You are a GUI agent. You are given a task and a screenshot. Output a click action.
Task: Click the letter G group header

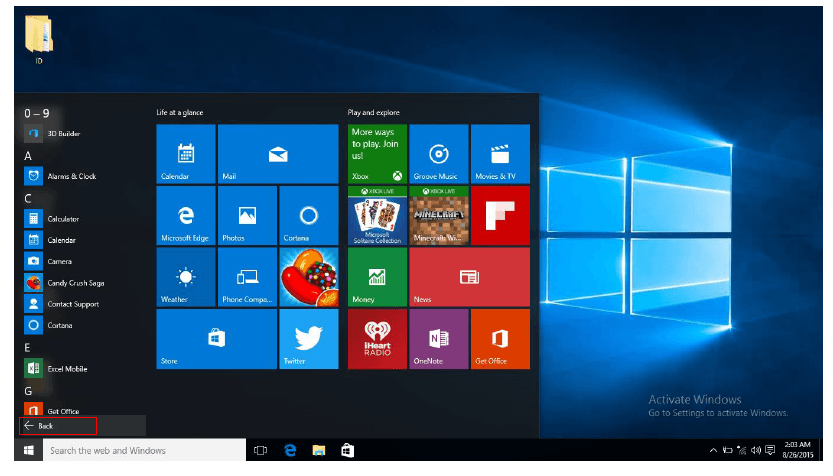[28, 391]
